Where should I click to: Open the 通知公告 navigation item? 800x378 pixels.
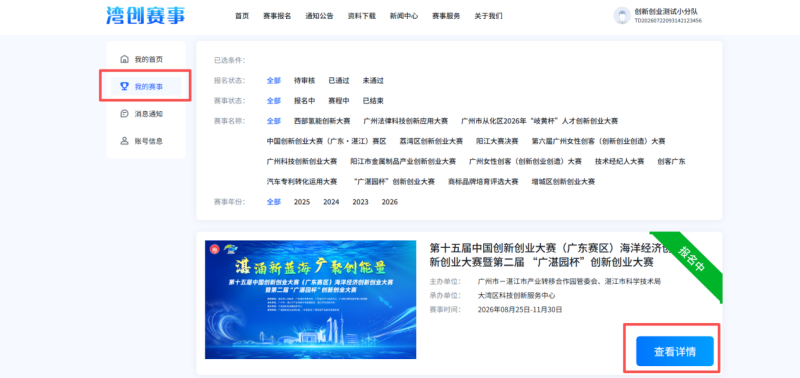pyautogui.click(x=319, y=16)
